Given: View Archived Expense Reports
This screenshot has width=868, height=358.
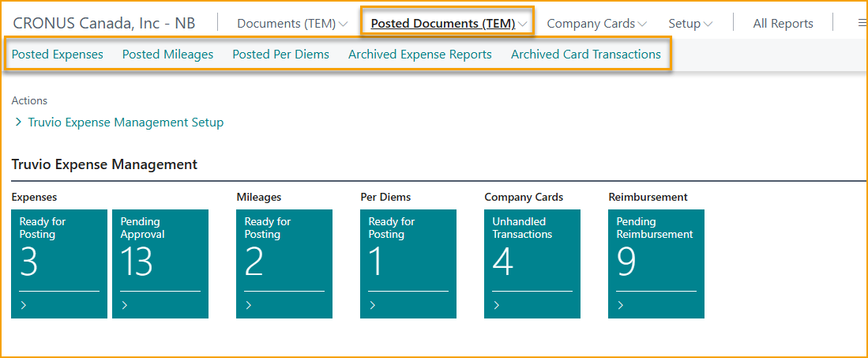Looking at the screenshot, I should 419,55.
